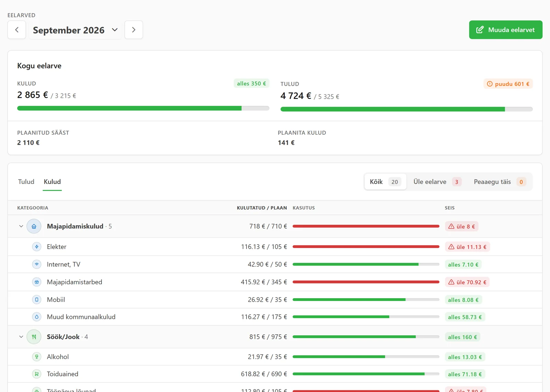Click the üle 70.92 € status badge
The height and width of the screenshot is (392, 550).
(467, 282)
